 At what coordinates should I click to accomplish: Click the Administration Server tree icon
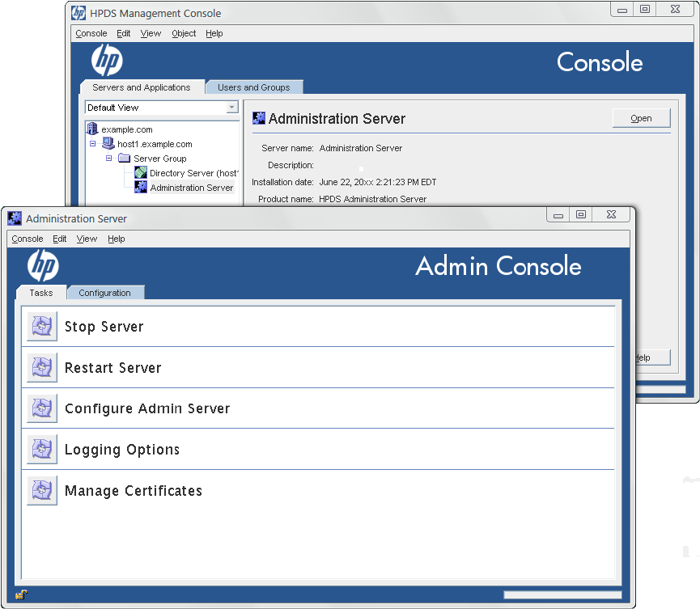tap(141, 187)
